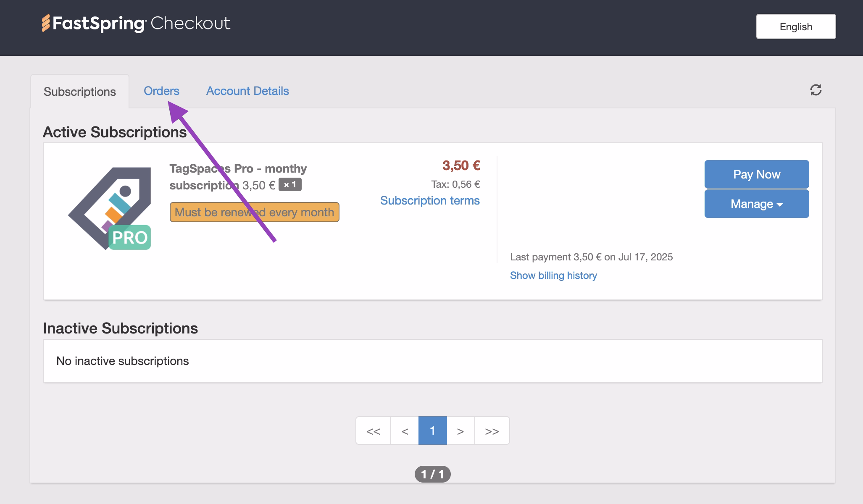Go to the previous page arrow
The width and height of the screenshot is (863, 504).
[404, 430]
